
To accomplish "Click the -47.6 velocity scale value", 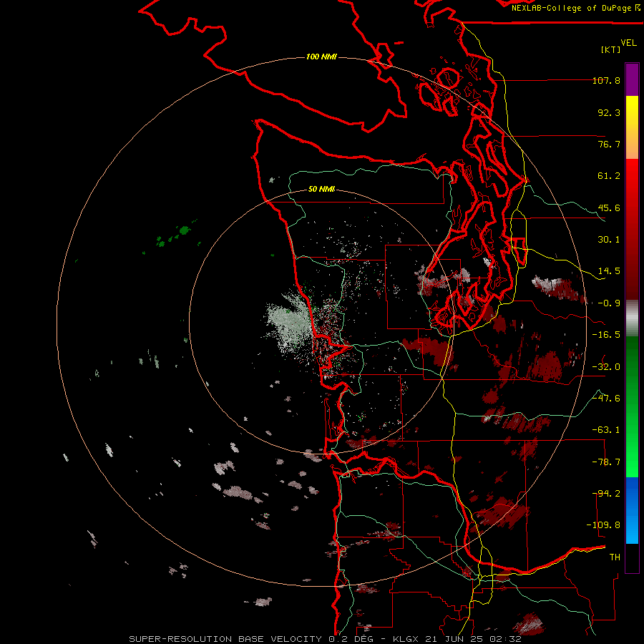I will click(606, 399).
